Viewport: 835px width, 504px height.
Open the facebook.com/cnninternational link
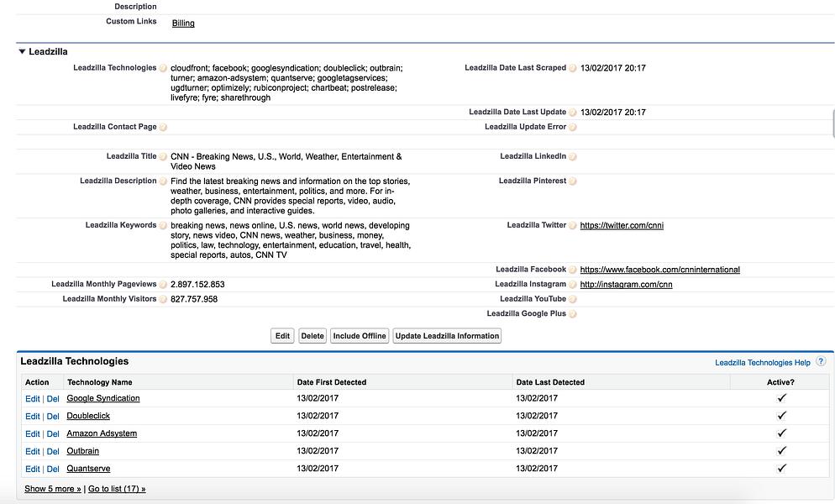(659, 270)
